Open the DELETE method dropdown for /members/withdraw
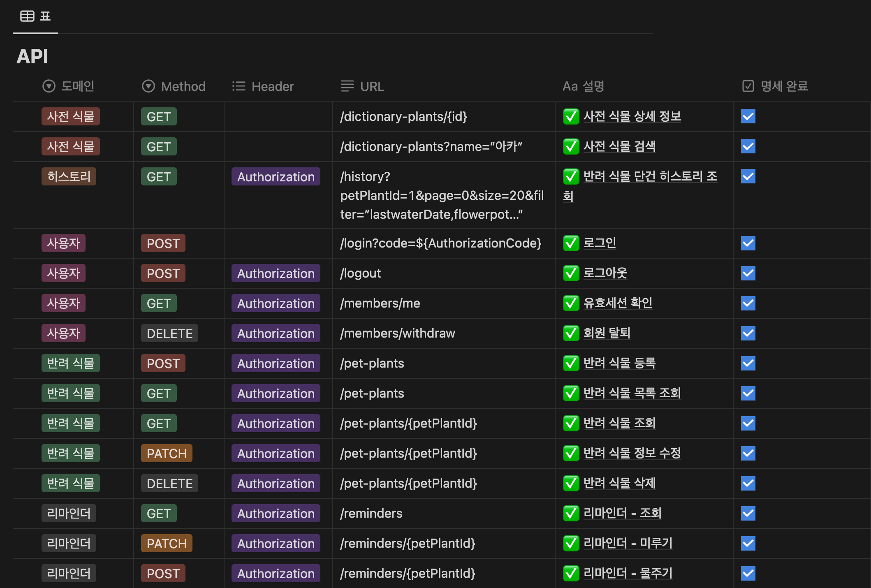871x588 pixels. [x=169, y=333]
